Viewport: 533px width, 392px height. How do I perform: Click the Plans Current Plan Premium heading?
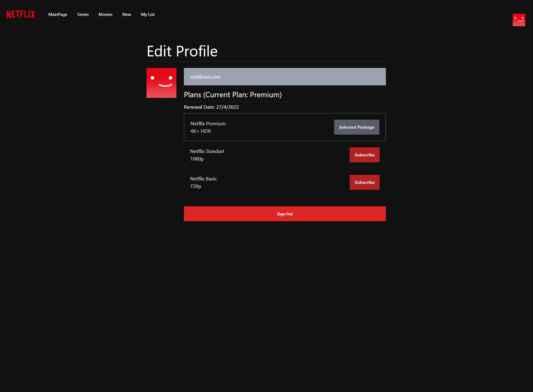click(x=233, y=94)
